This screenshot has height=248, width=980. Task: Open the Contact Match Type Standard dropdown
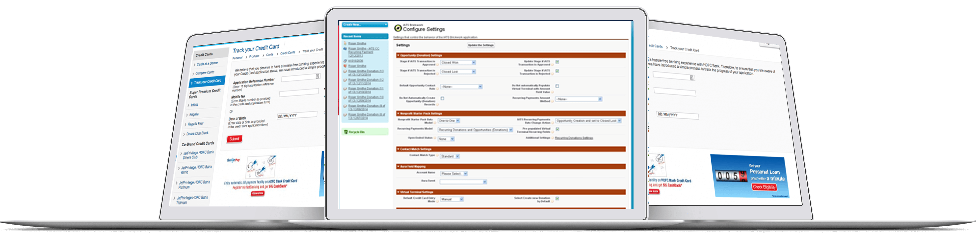point(450,157)
